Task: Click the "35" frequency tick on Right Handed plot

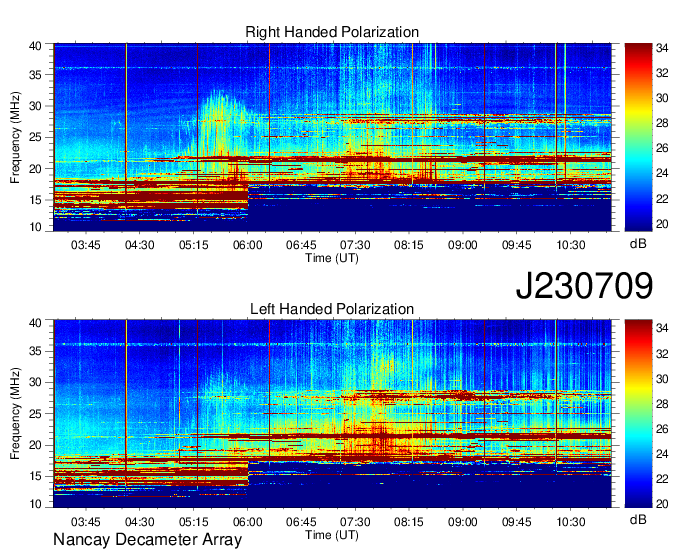Action: coord(35,75)
